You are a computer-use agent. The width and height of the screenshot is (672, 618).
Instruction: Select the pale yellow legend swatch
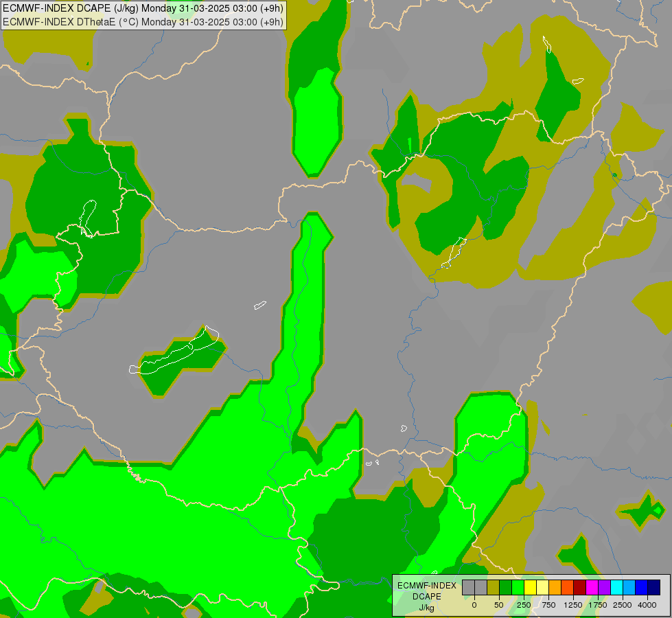(543, 588)
